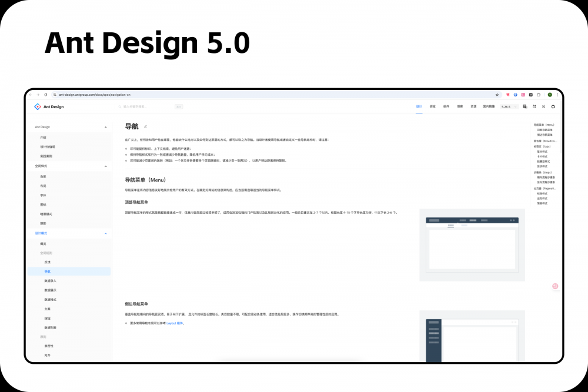Image resolution: width=588 pixels, height=392 pixels.
Task: Bookmark the page with the star icon
Action: tap(497, 95)
